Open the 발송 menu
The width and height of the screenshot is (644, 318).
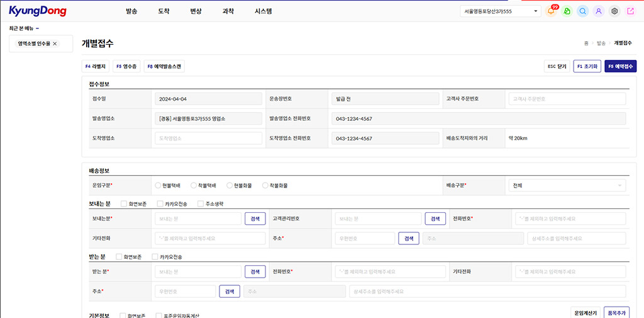(x=131, y=11)
